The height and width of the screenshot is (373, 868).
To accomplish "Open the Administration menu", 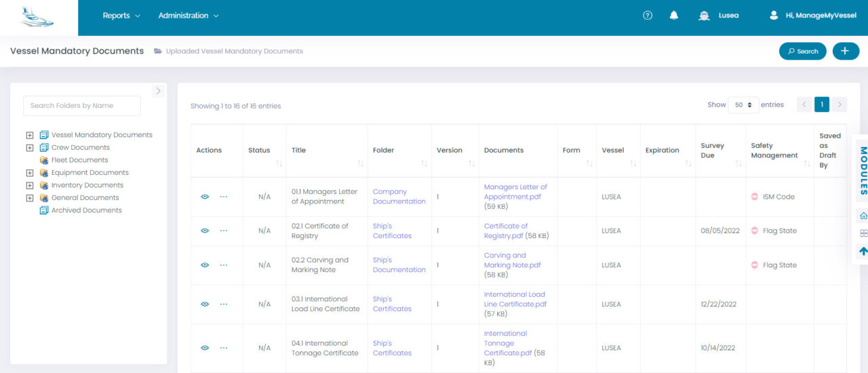I will (189, 16).
